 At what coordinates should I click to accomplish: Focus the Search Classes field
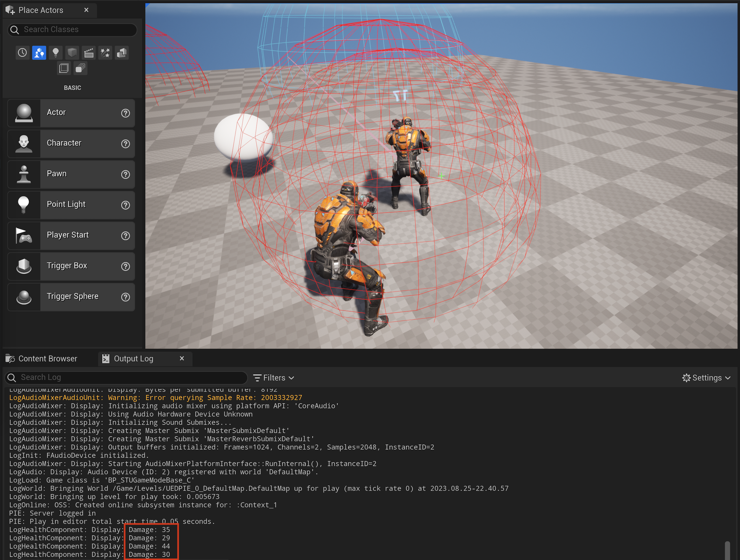click(72, 30)
